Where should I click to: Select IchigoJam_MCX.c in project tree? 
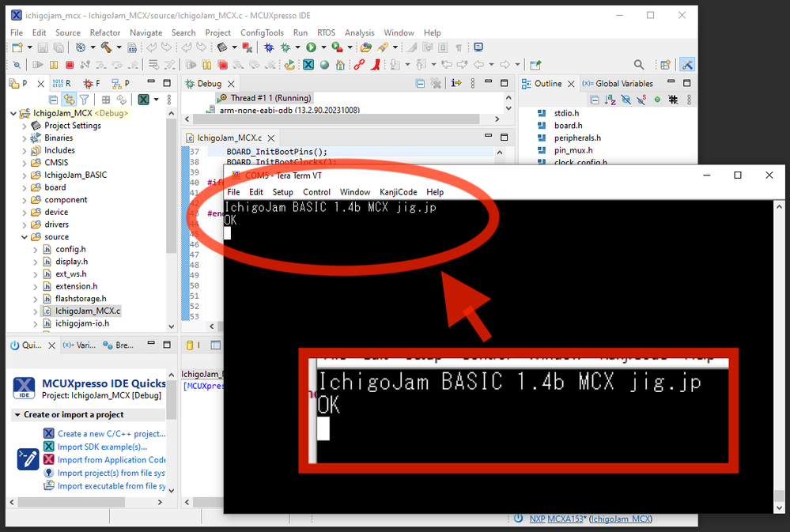88,311
